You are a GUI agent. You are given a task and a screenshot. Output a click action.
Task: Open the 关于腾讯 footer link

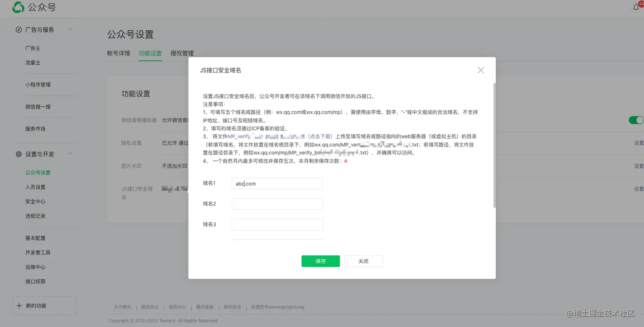[122, 307]
